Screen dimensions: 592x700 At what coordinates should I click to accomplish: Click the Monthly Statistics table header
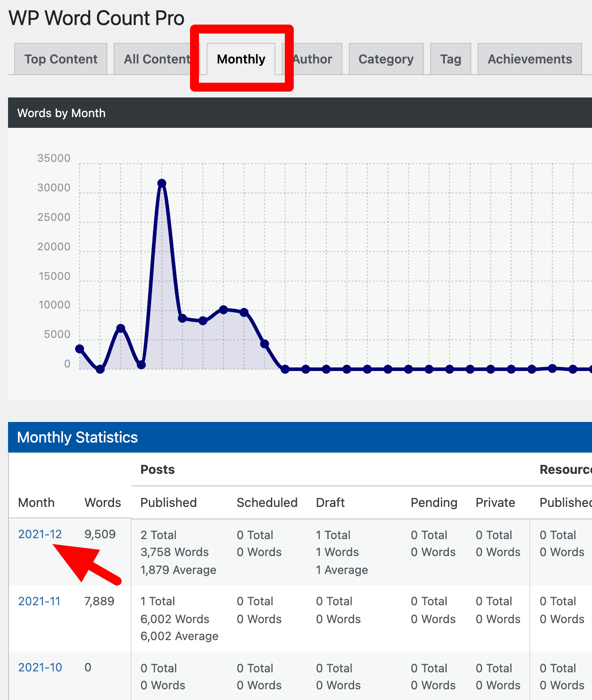click(x=77, y=437)
